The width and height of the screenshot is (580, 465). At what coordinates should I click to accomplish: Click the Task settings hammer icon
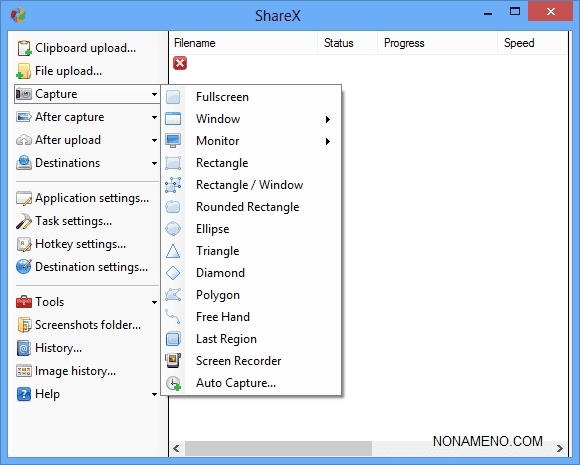pyautogui.click(x=24, y=221)
